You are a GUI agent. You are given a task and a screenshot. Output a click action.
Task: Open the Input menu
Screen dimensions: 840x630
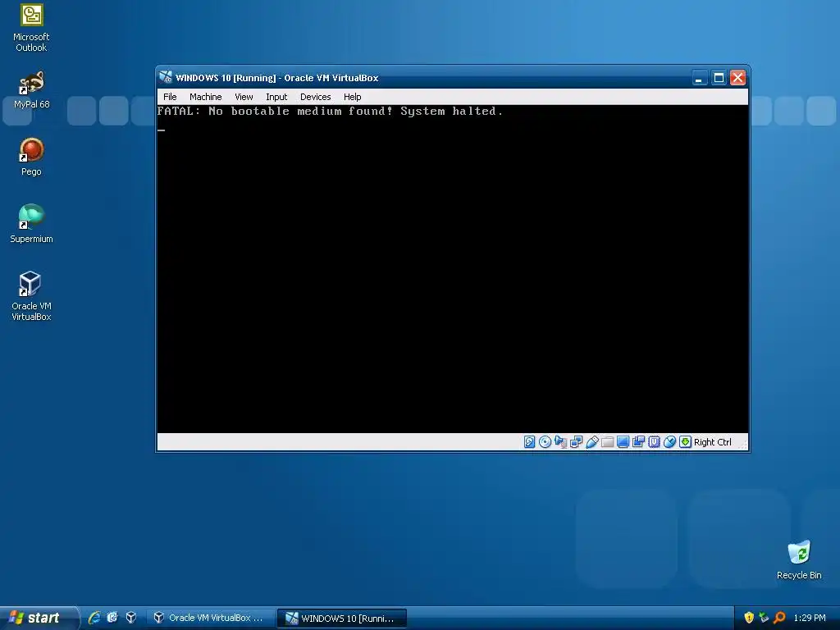coord(276,97)
